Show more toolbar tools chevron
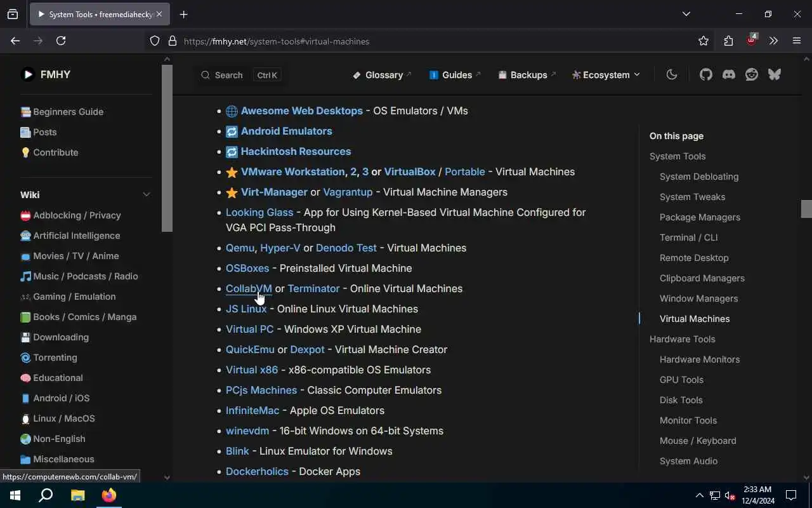The height and width of the screenshot is (508, 812). [774, 41]
